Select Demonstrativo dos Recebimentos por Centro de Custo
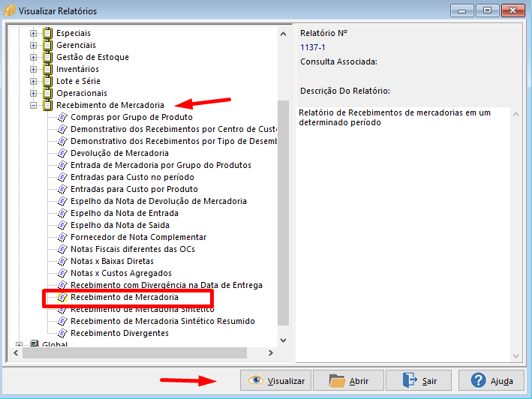 (173, 129)
